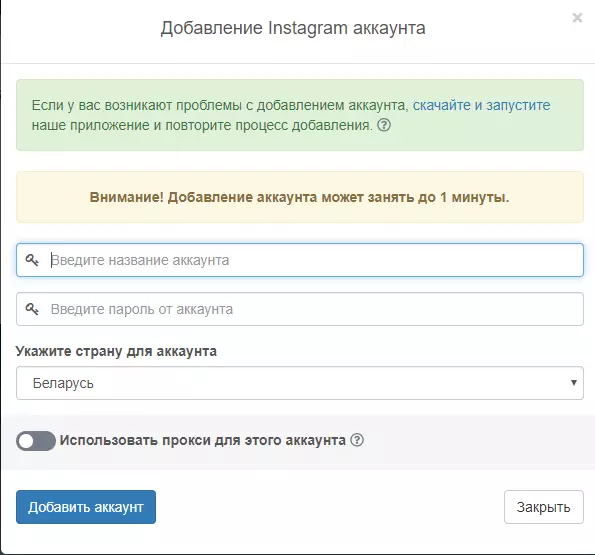Viewport: 595px width, 555px height.
Task: Click the 'Закрыть' button
Action: pyautogui.click(x=544, y=507)
